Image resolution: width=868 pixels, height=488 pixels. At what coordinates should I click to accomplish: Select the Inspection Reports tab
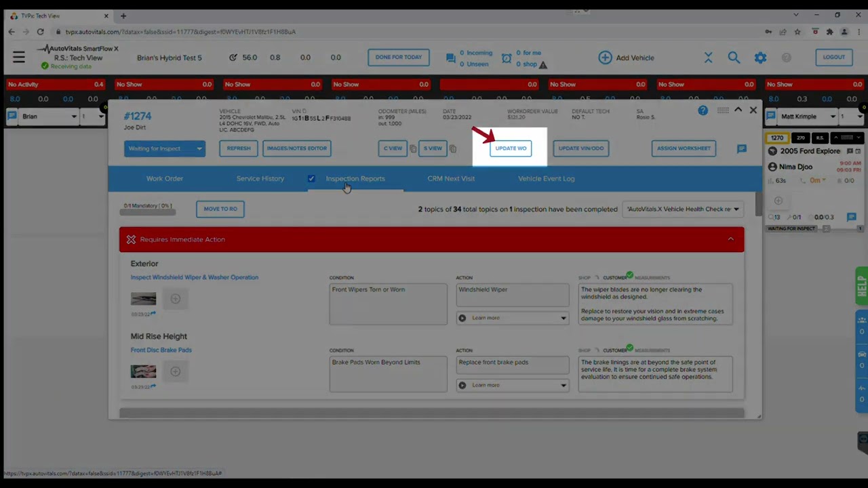[355, 179]
